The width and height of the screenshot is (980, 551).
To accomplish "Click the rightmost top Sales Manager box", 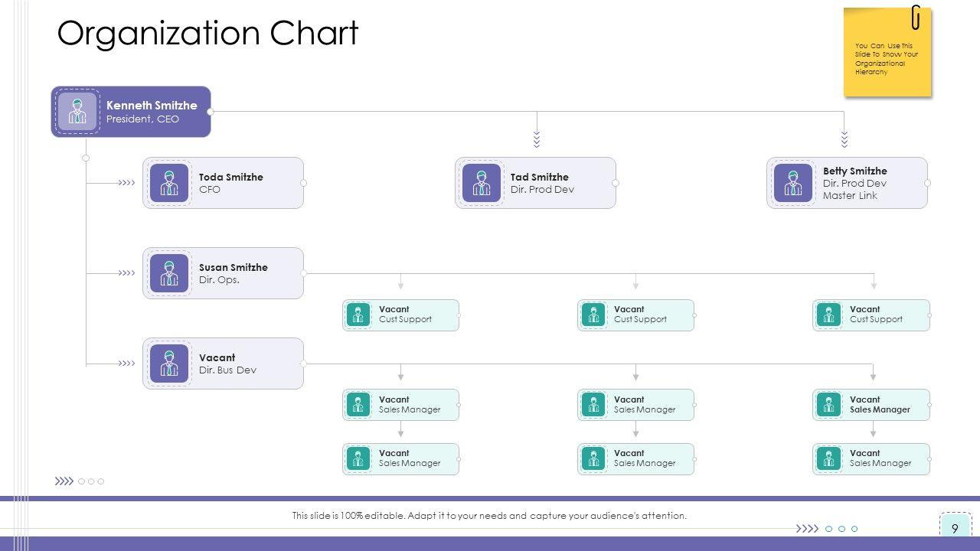I will 871,405.
